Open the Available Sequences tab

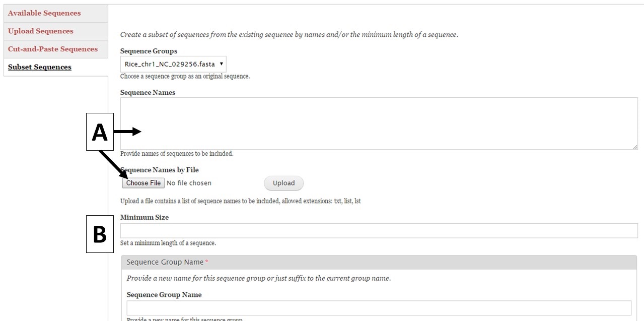(44, 13)
